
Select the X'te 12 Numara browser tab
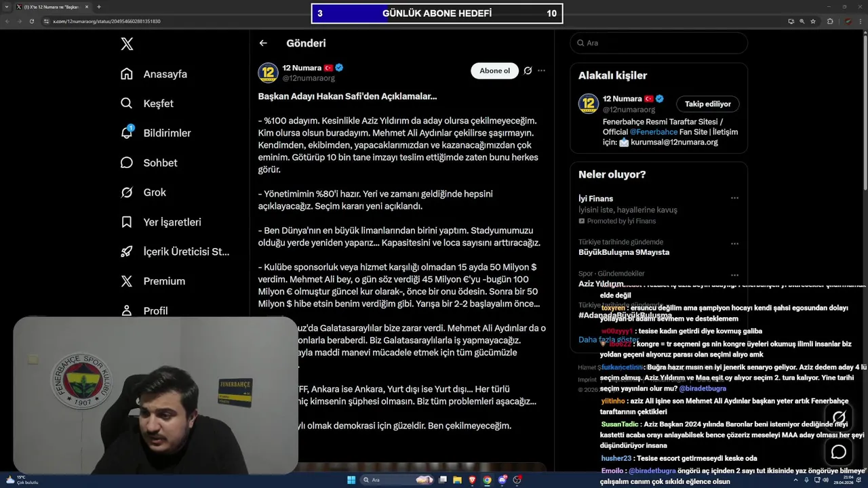click(52, 7)
